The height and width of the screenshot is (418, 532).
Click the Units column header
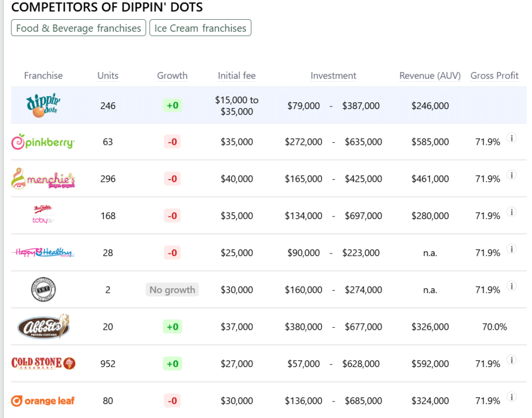(108, 76)
